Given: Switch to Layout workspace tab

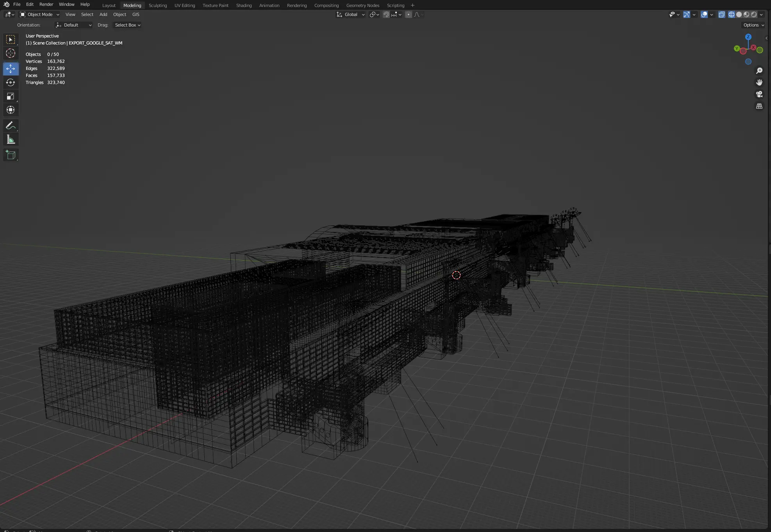Looking at the screenshot, I should tap(109, 5).
